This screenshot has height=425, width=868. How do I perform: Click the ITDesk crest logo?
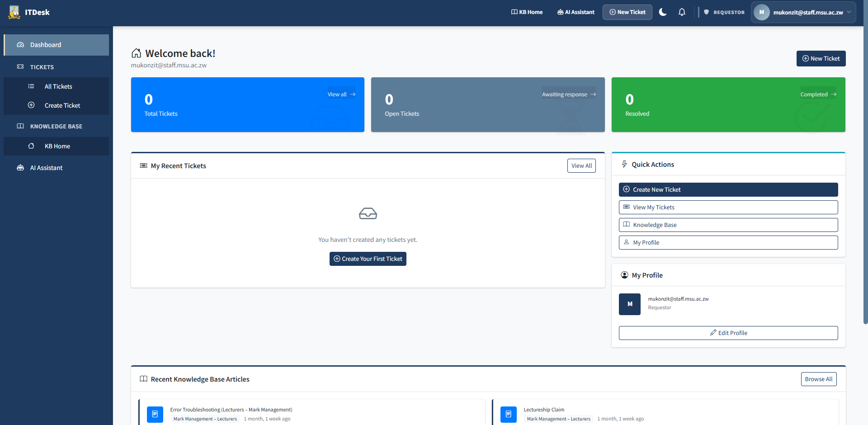click(x=14, y=12)
